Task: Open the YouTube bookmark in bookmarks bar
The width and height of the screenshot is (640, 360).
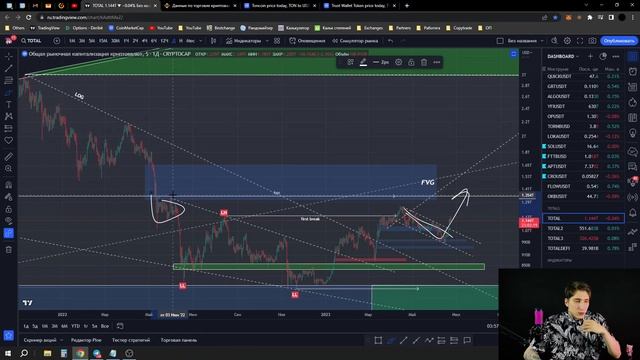Action: (161, 28)
